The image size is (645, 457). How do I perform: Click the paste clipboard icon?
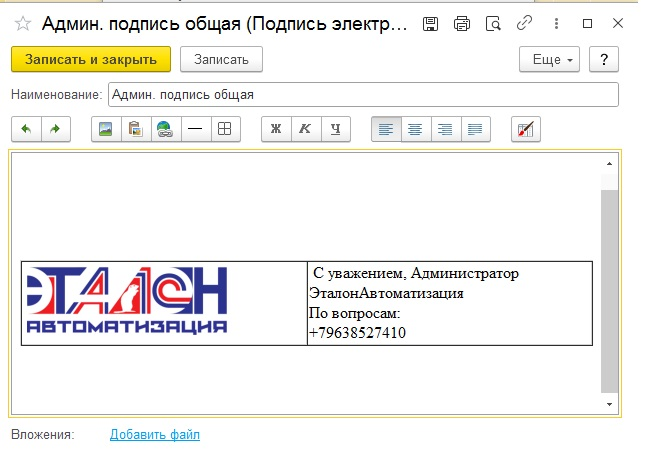pyautogui.click(x=135, y=129)
